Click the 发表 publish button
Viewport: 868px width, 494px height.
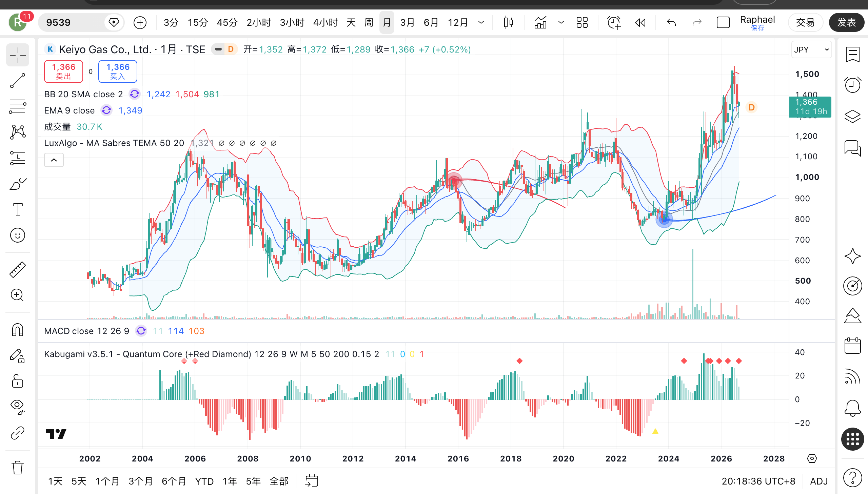pyautogui.click(x=846, y=23)
